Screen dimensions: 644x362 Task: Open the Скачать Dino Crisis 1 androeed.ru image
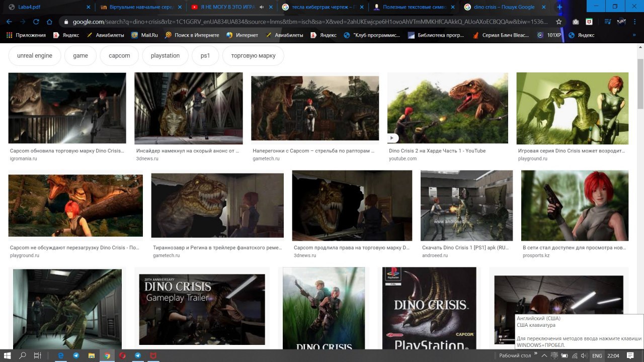click(x=466, y=205)
